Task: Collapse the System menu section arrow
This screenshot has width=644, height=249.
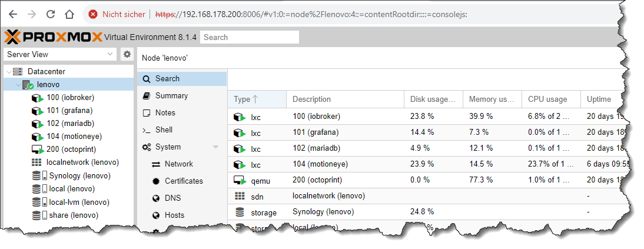Action: 215,147
